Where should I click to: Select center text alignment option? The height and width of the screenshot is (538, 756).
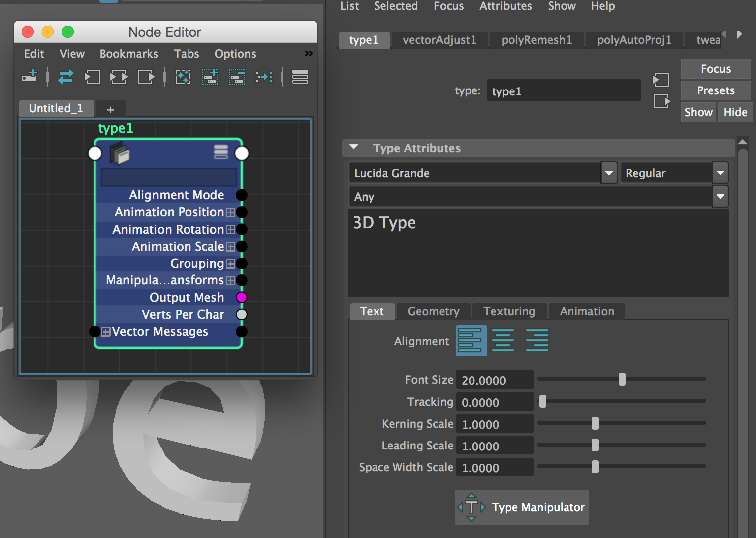click(x=503, y=340)
